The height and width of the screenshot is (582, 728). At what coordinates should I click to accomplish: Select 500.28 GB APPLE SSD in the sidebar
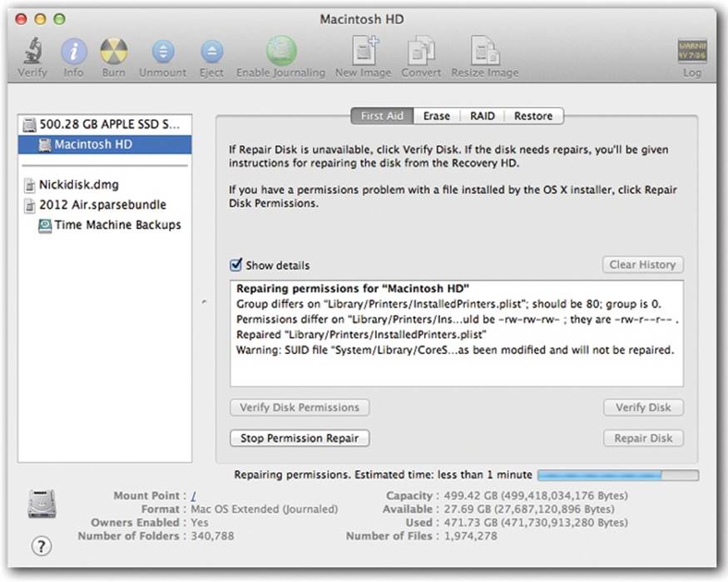105,125
